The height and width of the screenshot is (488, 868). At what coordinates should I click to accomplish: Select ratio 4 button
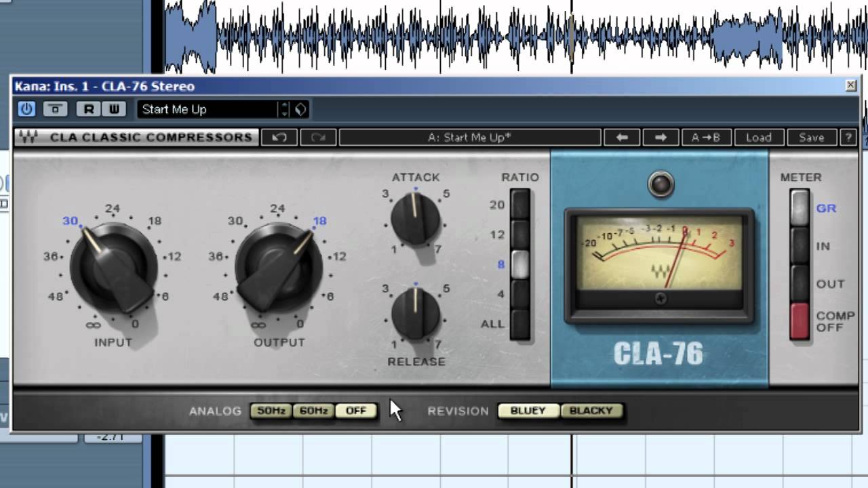click(520, 293)
